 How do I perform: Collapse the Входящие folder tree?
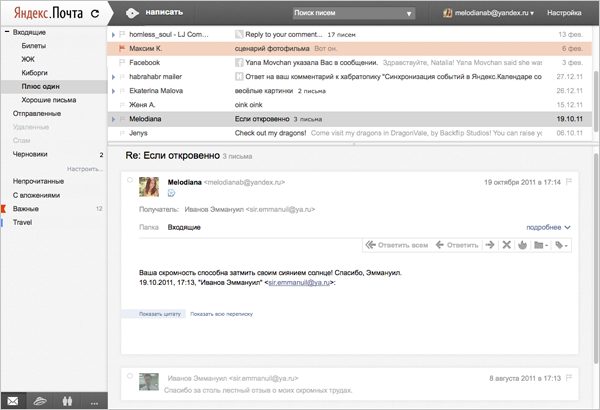point(5,33)
